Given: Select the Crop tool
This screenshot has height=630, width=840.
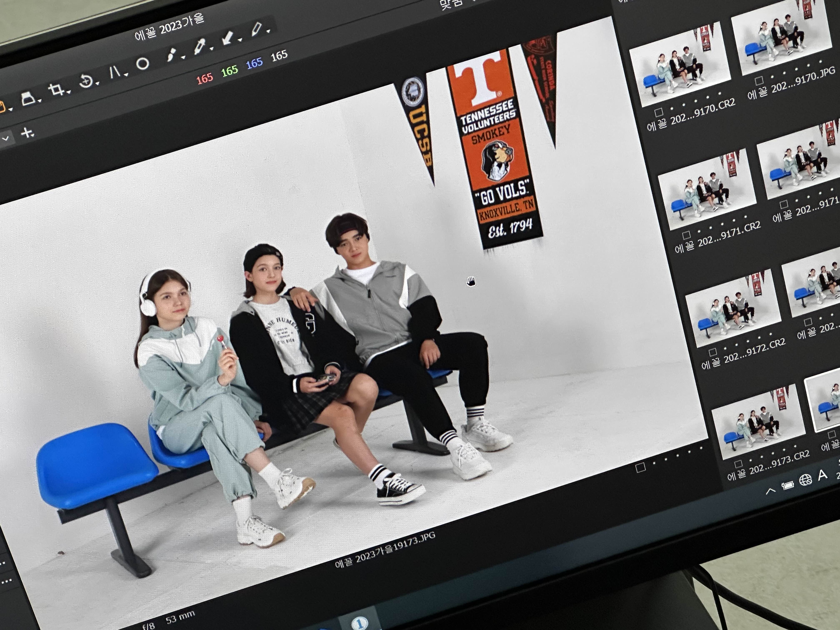Looking at the screenshot, I should [x=56, y=90].
